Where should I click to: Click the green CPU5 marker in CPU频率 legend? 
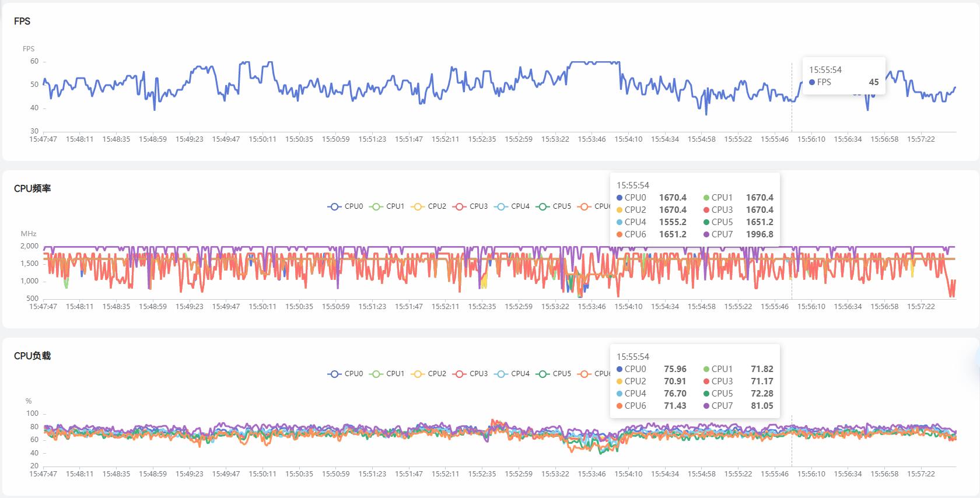point(542,206)
